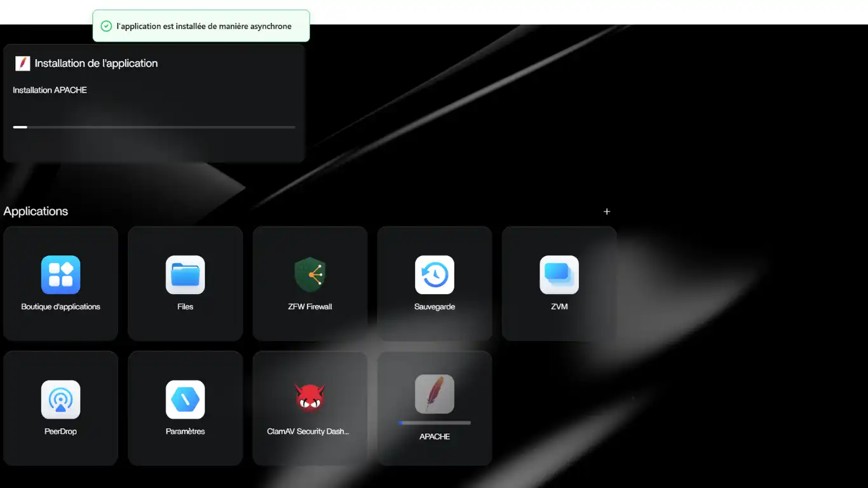Click the 'Files' label text
Image resolution: width=868 pixels, height=488 pixels.
[185, 306]
